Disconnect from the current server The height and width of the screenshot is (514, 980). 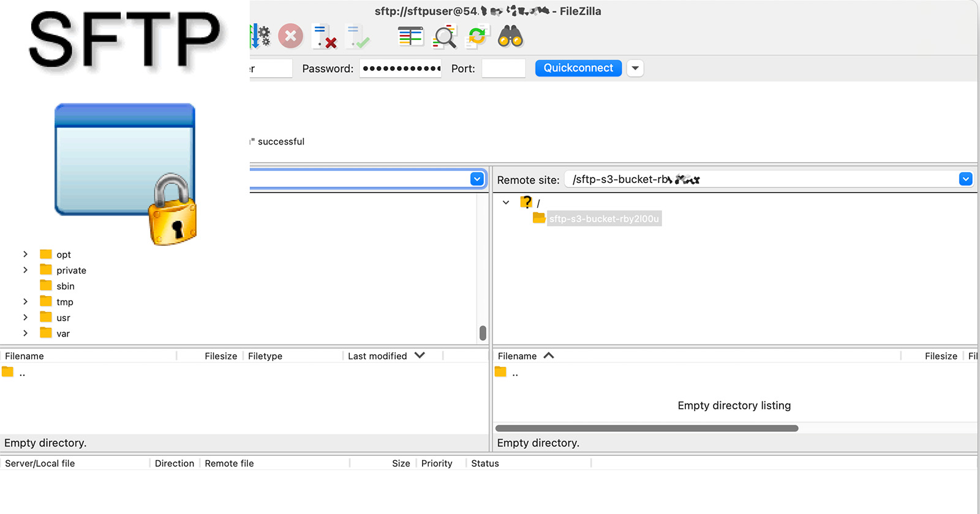tap(324, 37)
